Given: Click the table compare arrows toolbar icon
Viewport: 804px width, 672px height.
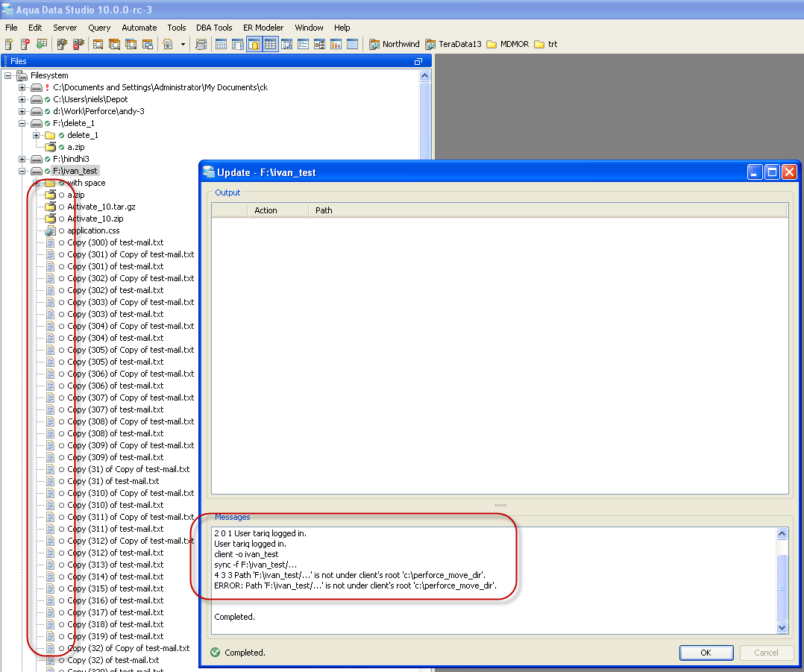Looking at the screenshot, I should pyautogui.click(x=286, y=44).
